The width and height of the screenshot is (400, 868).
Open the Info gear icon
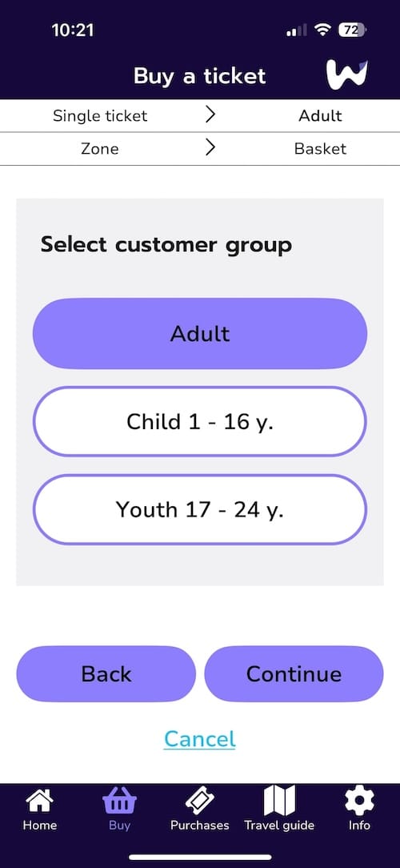click(359, 801)
